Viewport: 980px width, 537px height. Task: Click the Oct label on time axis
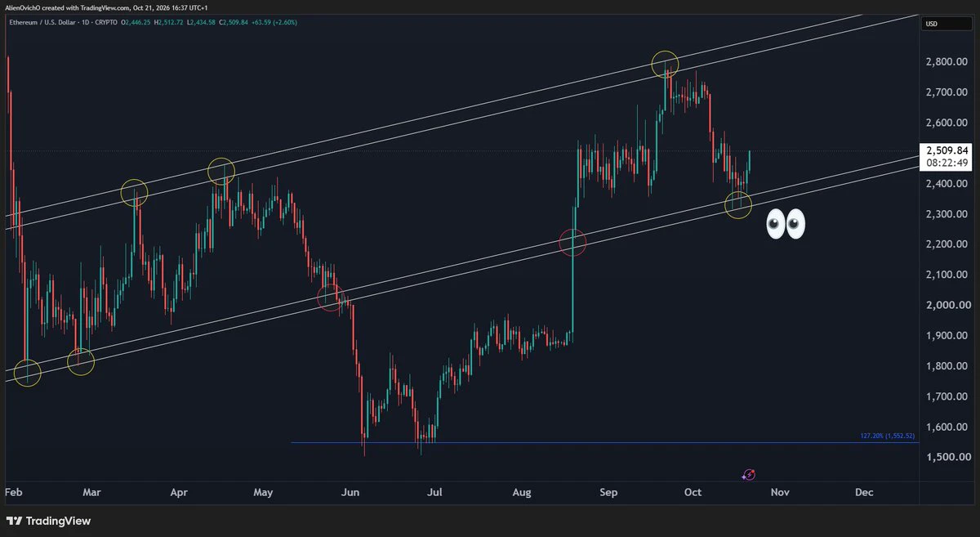tap(693, 493)
